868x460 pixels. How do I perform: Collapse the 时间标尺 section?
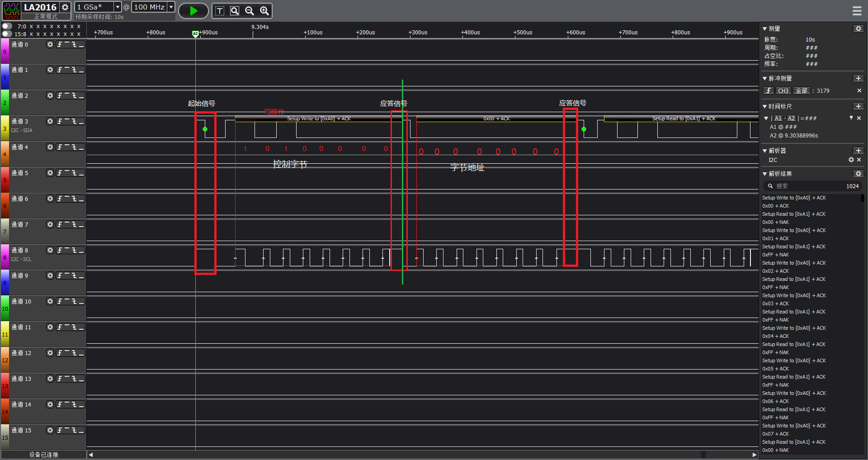tap(765, 106)
